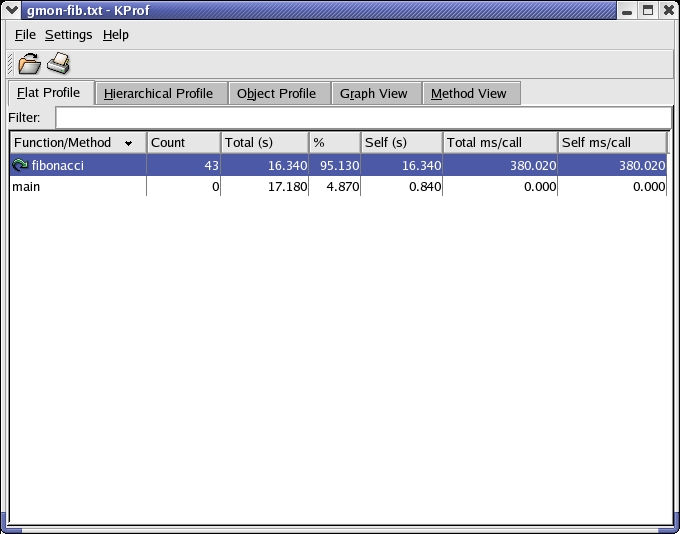Open the Settings menu

tap(68, 35)
